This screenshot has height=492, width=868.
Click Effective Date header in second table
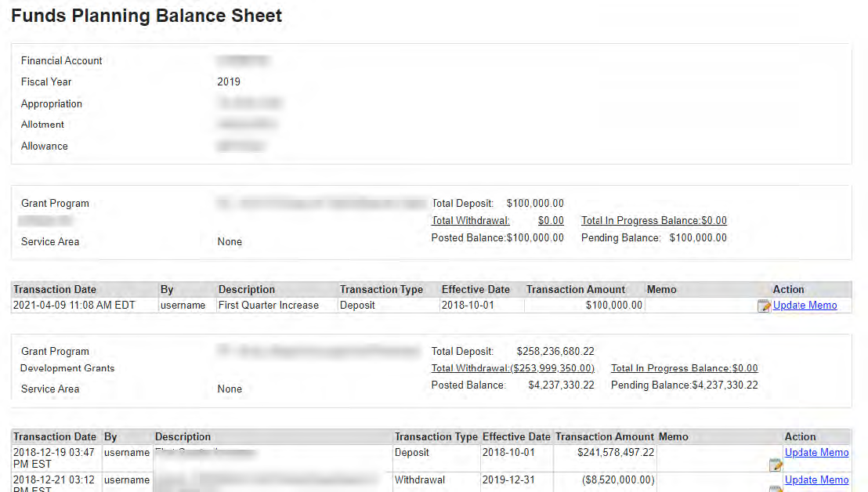point(516,437)
